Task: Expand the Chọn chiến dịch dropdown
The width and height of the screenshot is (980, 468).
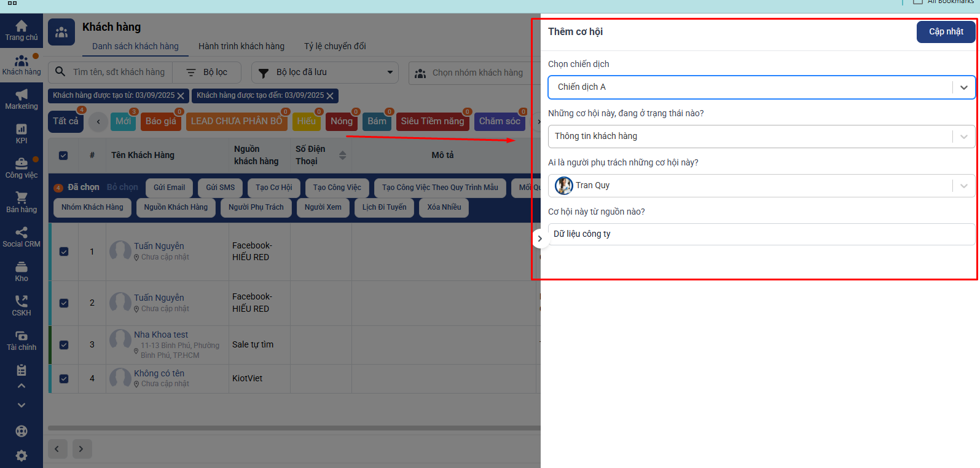Action: click(963, 87)
